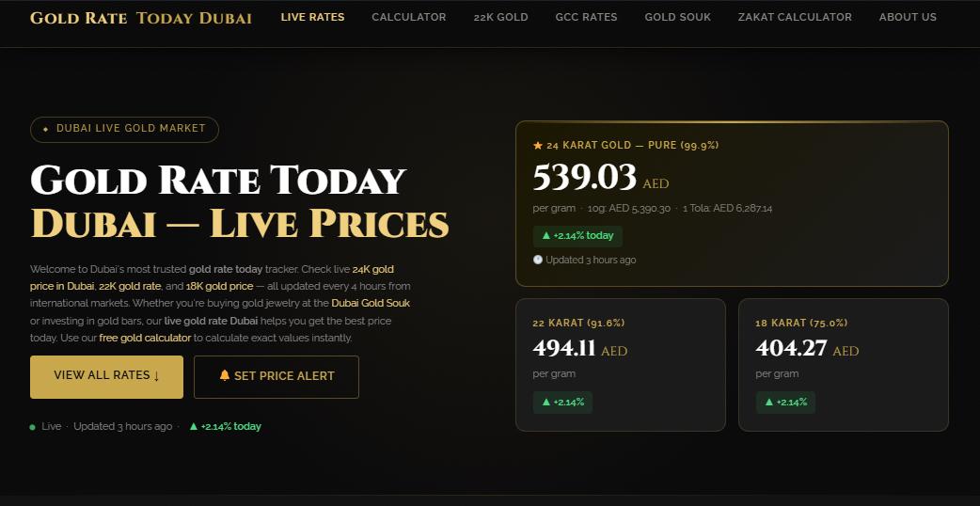Viewport: 980px width, 506px height.
Task: Open the Zakat Calculator
Action: click(x=795, y=17)
